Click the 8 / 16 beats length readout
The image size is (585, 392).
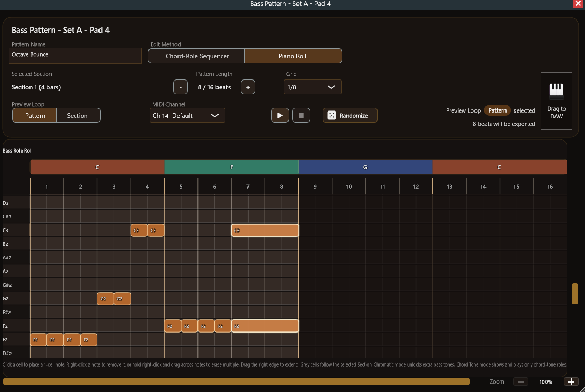(214, 87)
